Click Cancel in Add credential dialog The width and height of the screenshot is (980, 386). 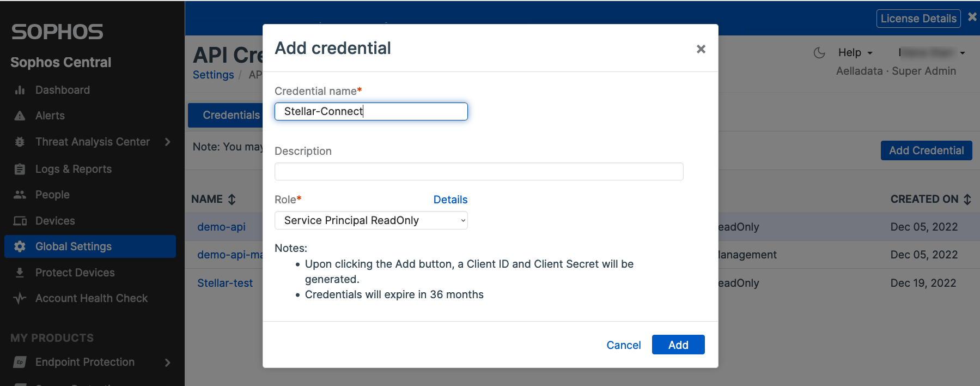point(623,345)
